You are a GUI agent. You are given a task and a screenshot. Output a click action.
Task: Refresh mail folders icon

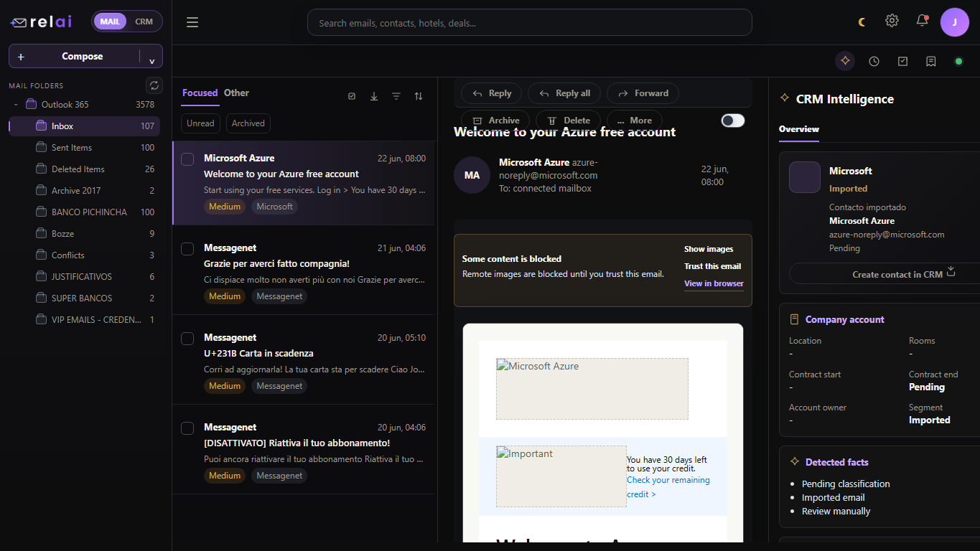click(x=154, y=85)
